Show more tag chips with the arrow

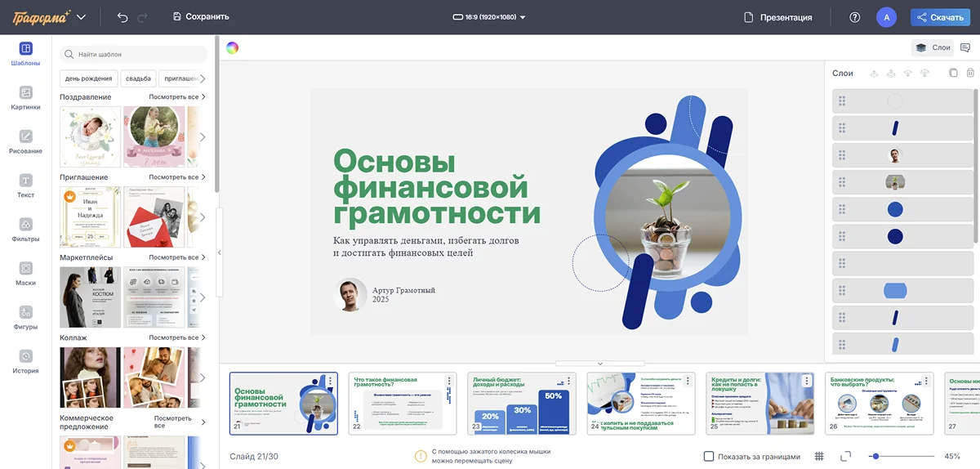[203, 78]
